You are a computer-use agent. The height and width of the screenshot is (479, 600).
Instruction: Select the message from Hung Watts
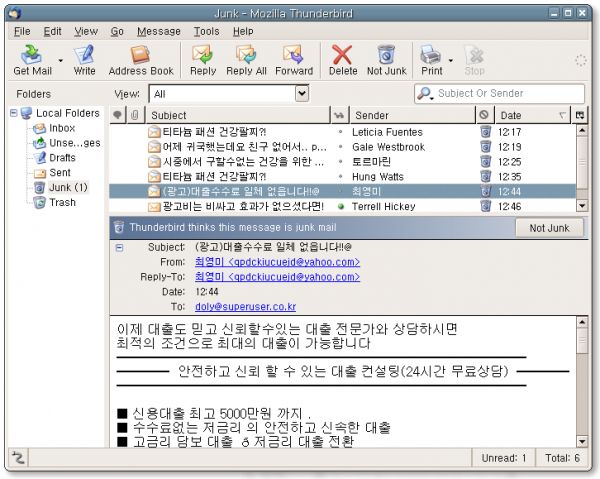(342, 176)
